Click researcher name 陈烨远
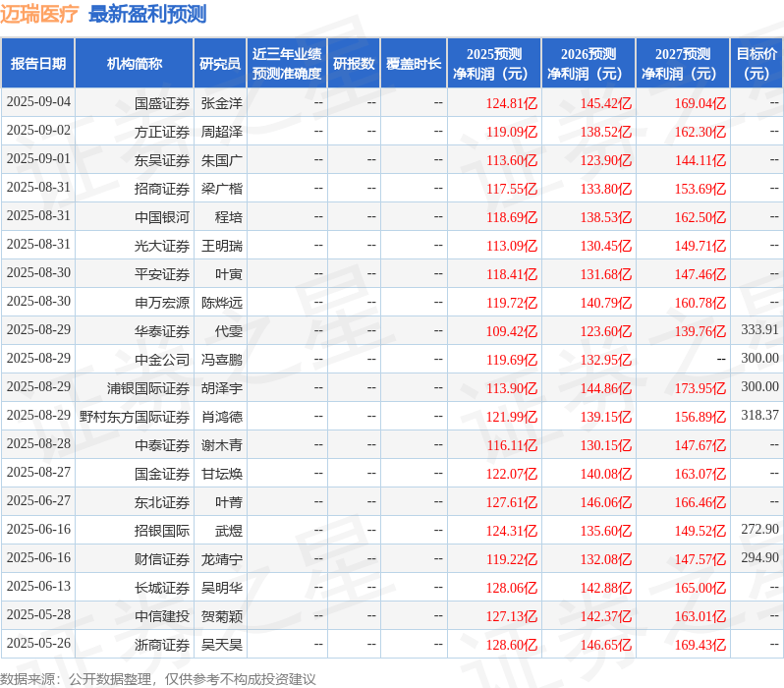 click(x=222, y=304)
